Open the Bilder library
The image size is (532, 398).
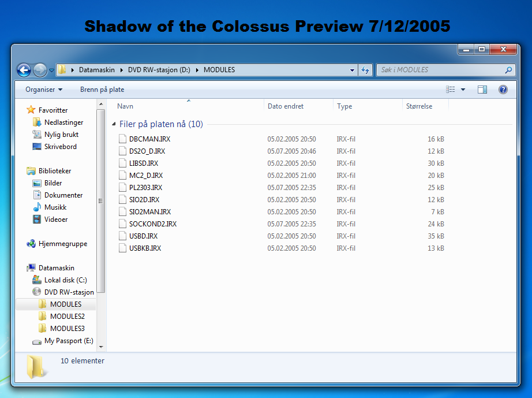point(53,183)
